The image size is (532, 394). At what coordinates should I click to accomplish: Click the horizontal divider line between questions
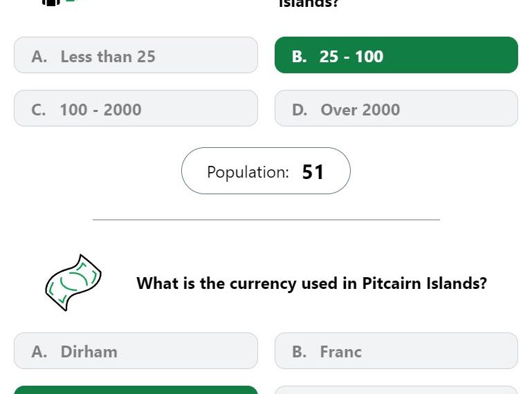point(266,220)
